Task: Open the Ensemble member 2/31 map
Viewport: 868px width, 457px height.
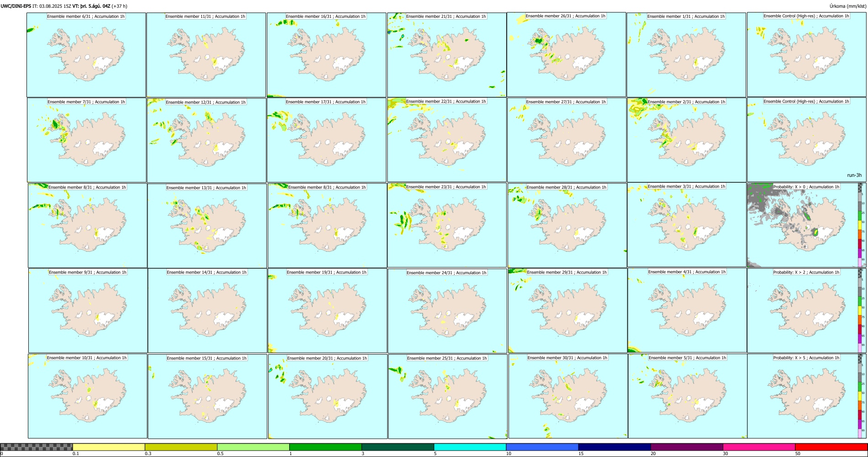Action: click(x=687, y=140)
